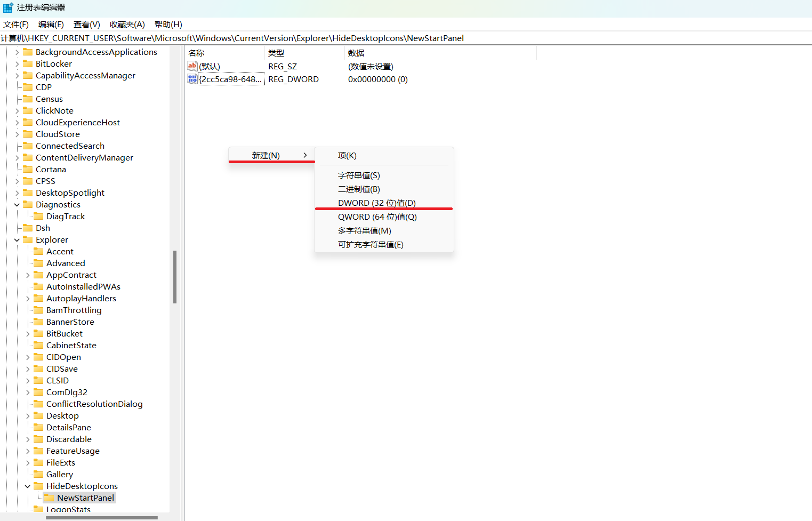This screenshot has height=521, width=812.
Task: Collapse the HideDesktopIcons tree node
Action: 28,486
